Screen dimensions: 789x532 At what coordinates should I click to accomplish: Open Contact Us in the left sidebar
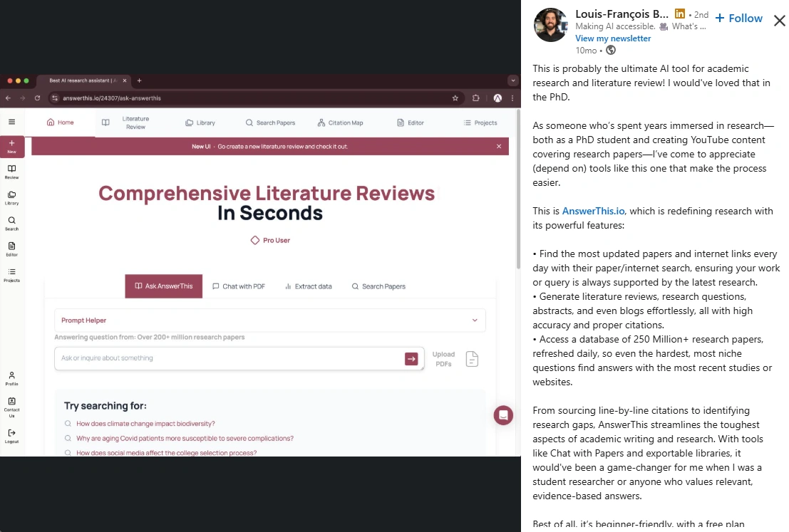tap(11, 407)
